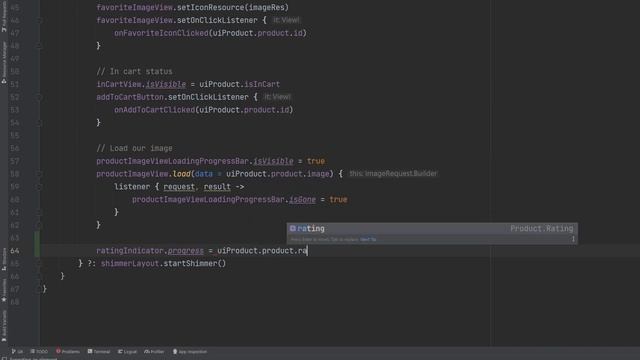Open the completion popup options menu
Image resolution: width=640 pixels, height=360 pixels.
click(x=573, y=239)
